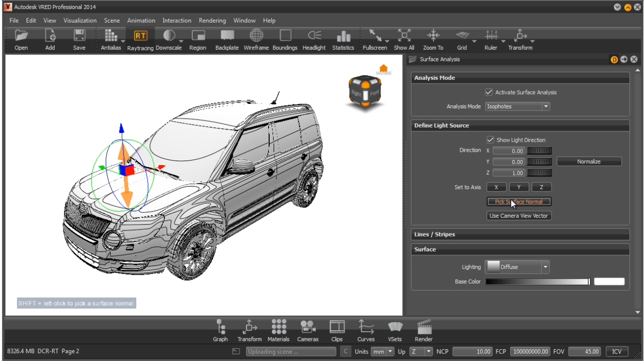Click the Zoom To icon

433,35
